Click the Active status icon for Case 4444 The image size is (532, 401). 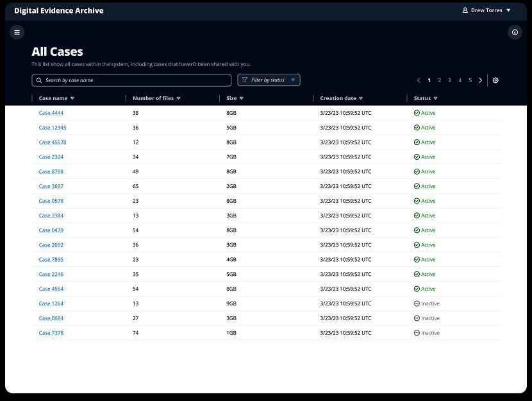pos(417,113)
